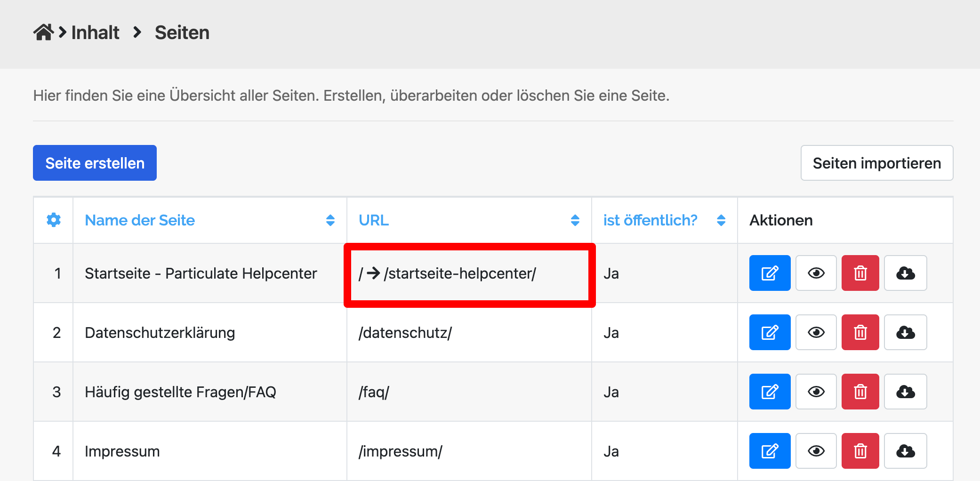Image resolution: width=980 pixels, height=481 pixels.
Task: Sort table using URL column arrows
Action: [575, 220]
